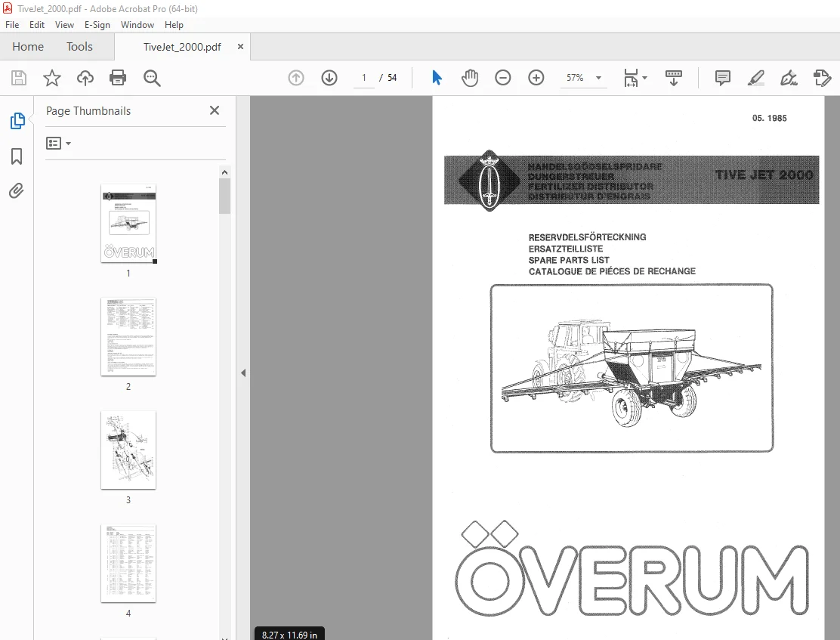Click the Fit page scrolling icon
Viewport: 840px width, 640px height.
[x=631, y=78]
